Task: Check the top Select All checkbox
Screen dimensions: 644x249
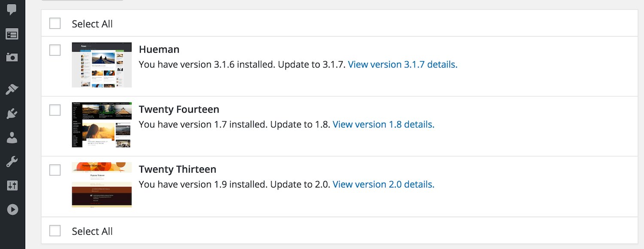Action: [x=55, y=23]
